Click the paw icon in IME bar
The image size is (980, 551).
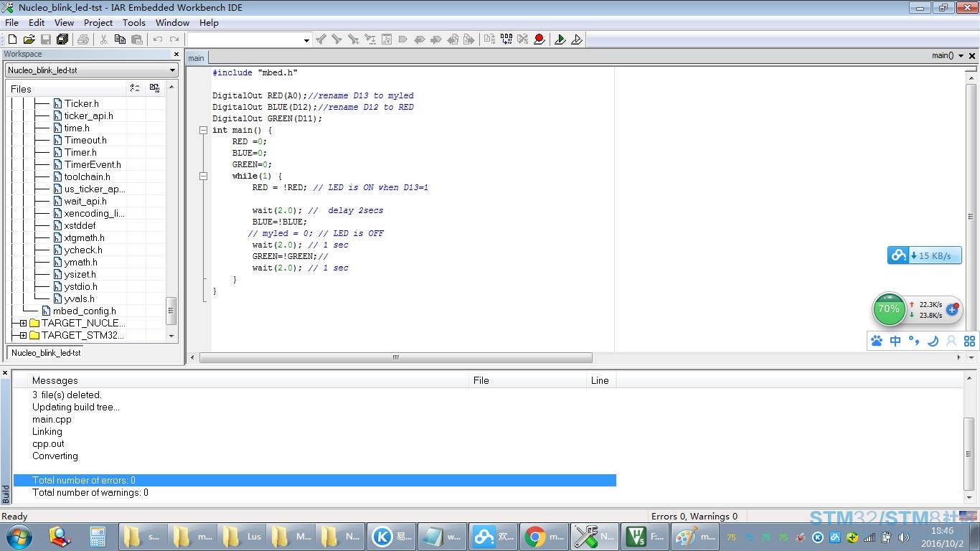click(877, 341)
